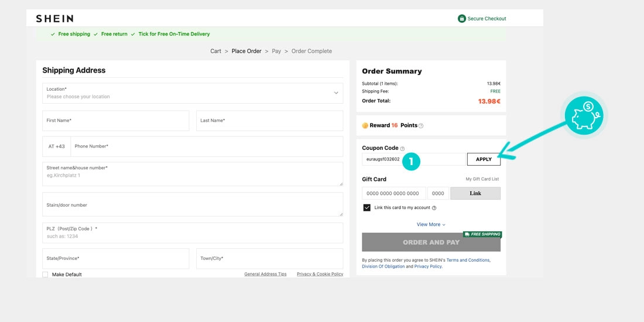Click the gift card number field
The height and width of the screenshot is (322, 644).
click(394, 193)
